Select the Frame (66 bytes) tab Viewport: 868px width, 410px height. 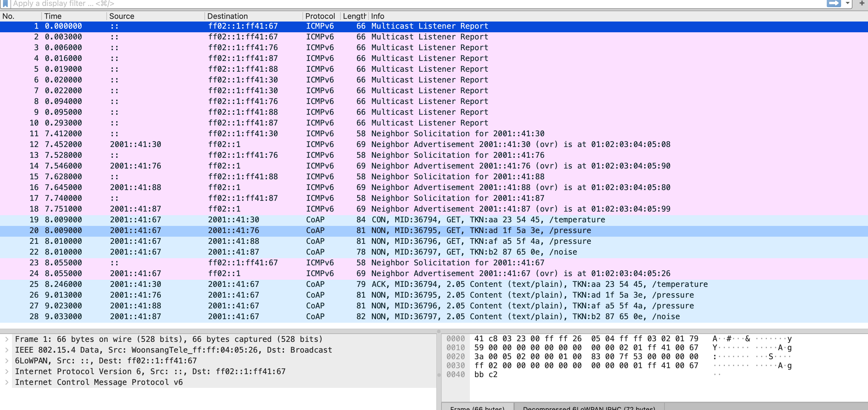[477, 407]
